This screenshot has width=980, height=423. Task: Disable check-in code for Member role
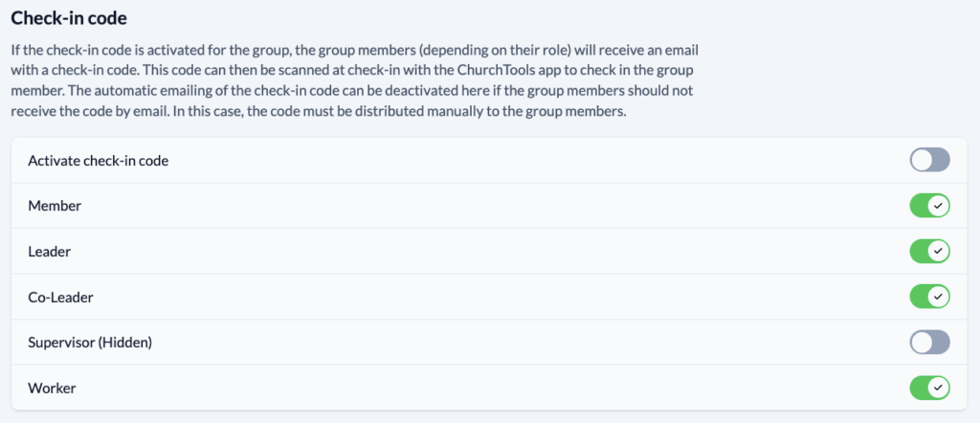pyautogui.click(x=929, y=206)
